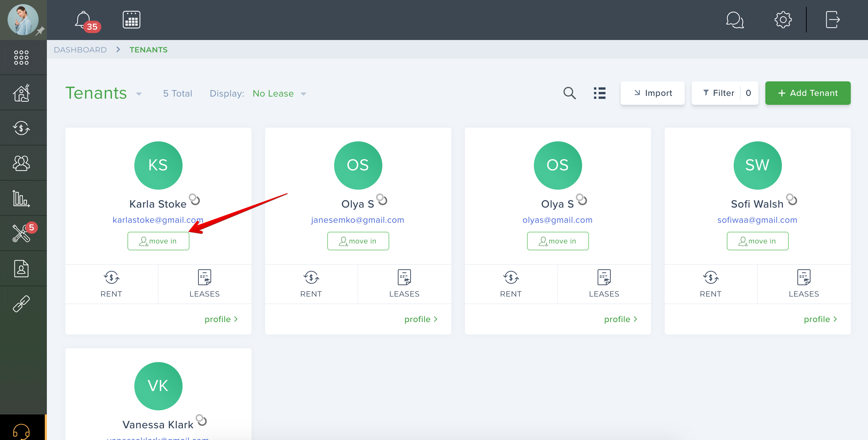Click the TENANTS breadcrumb
Viewport: 868px width, 440px height.
pyautogui.click(x=148, y=50)
